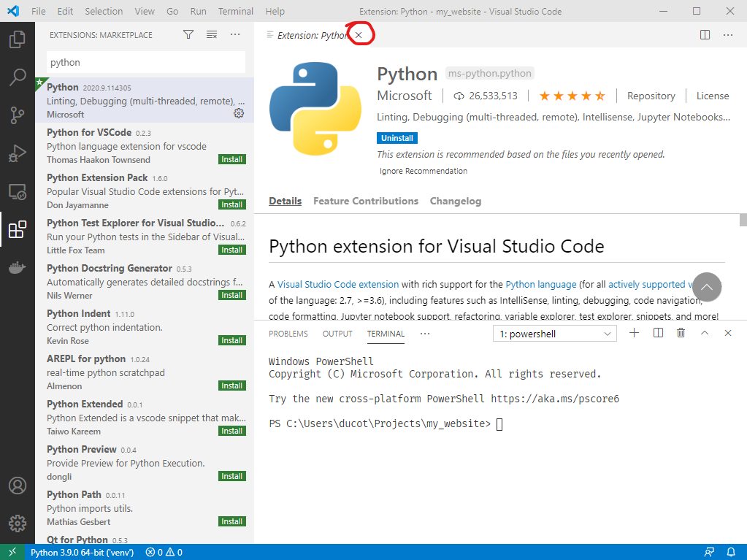Open the notifications bell in the status bar
747x560 pixels.
[732, 553]
